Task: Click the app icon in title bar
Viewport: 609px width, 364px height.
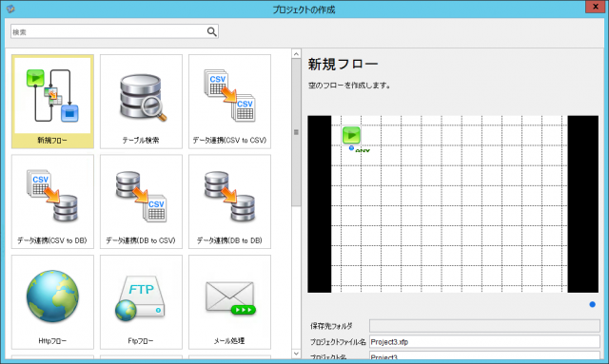Action: coord(10,9)
